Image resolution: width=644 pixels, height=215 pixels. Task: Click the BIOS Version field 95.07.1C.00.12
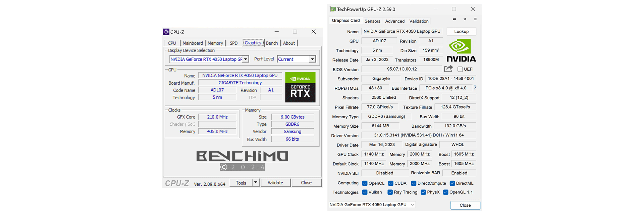point(402,69)
